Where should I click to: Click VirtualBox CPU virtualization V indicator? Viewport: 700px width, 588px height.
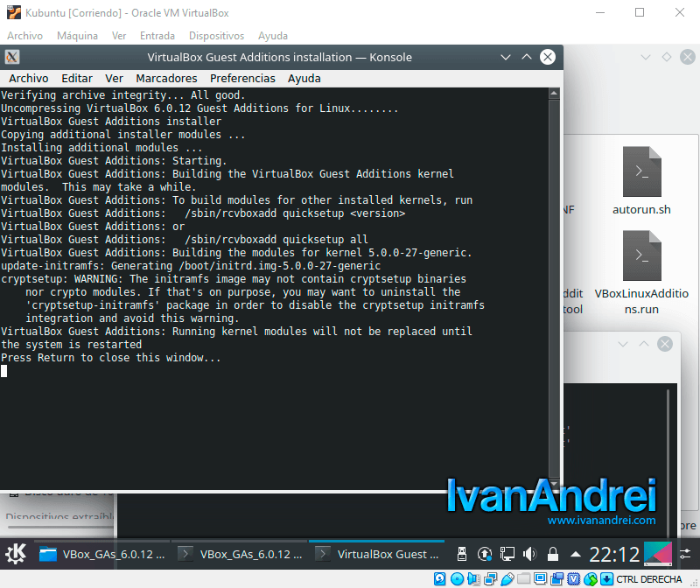[574, 579]
